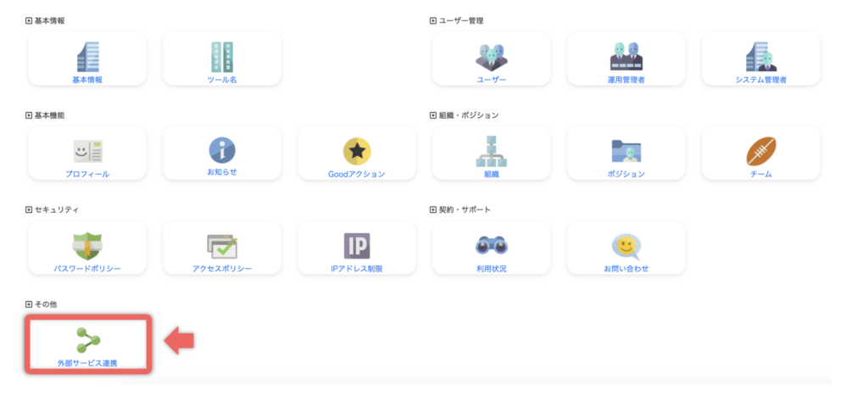Select the Goodアクション star icon
The width and height of the screenshot is (868, 396).
[x=356, y=151]
